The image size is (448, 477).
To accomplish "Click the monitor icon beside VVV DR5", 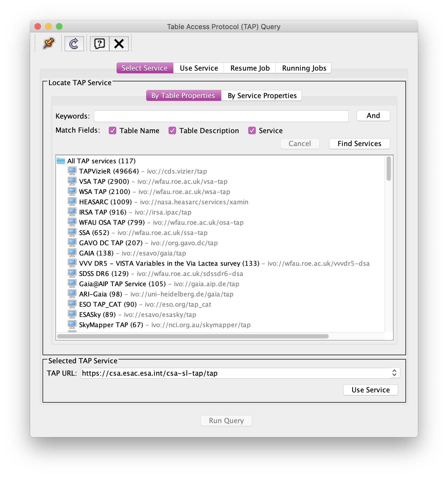I will 72,263.
